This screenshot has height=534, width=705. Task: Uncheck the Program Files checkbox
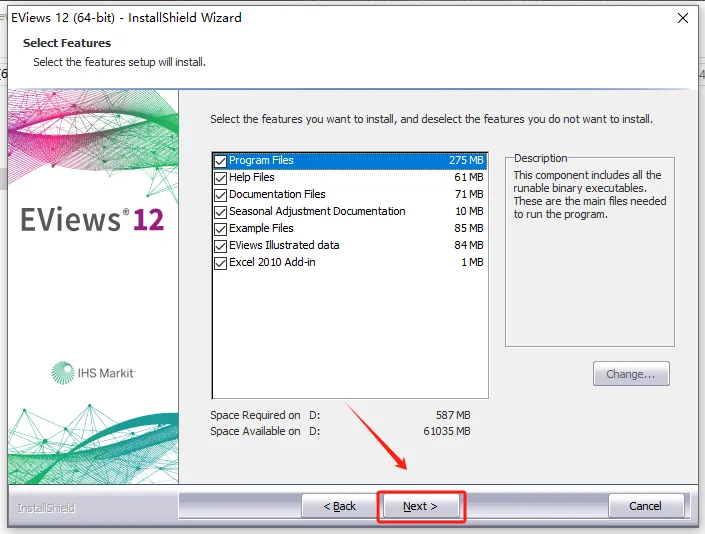click(220, 161)
